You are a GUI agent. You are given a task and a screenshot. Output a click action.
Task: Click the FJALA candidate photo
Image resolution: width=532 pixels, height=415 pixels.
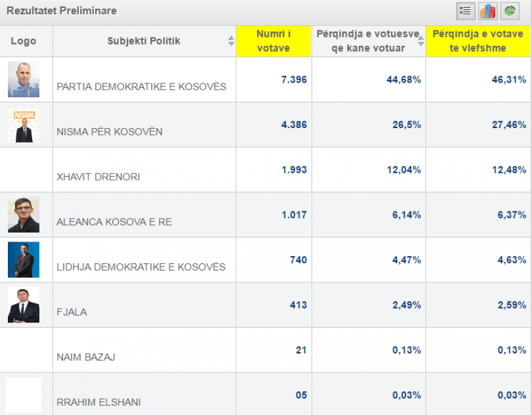pyautogui.click(x=24, y=305)
